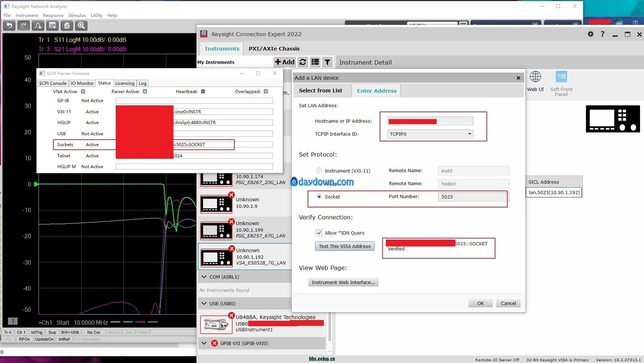Click the add new trace icon
This screenshot has width=644, height=363.
pos(38,25)
